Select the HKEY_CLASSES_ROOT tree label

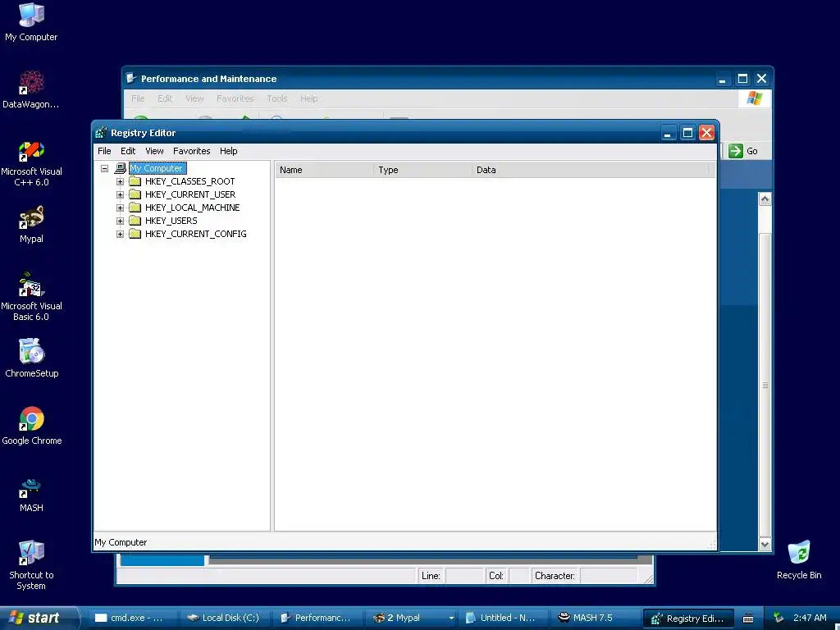pyautogui.click(x=189, y=181)
